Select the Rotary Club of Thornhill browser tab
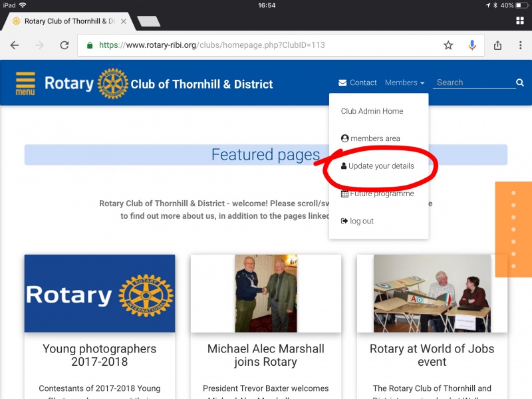The height and width of the screenshot is (399, 532). coord(68,21)
